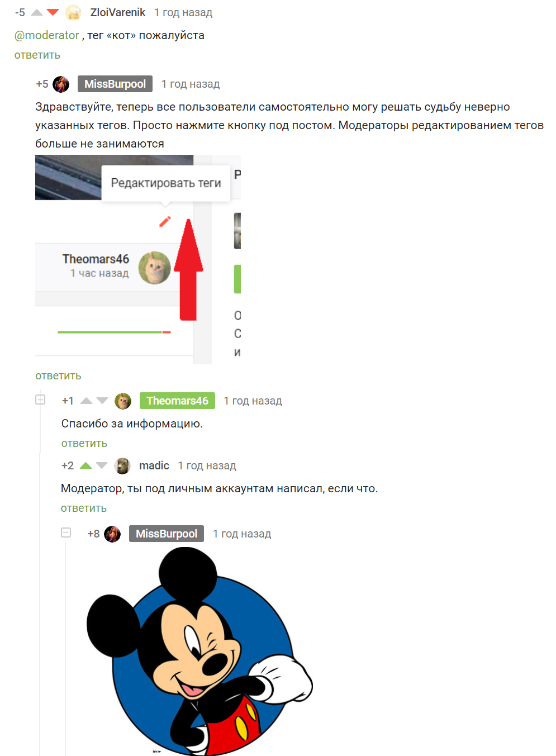This screenshot has height=756, width=556.
Task: Open the green Theomars46 author badge
Action: point(177,401)
